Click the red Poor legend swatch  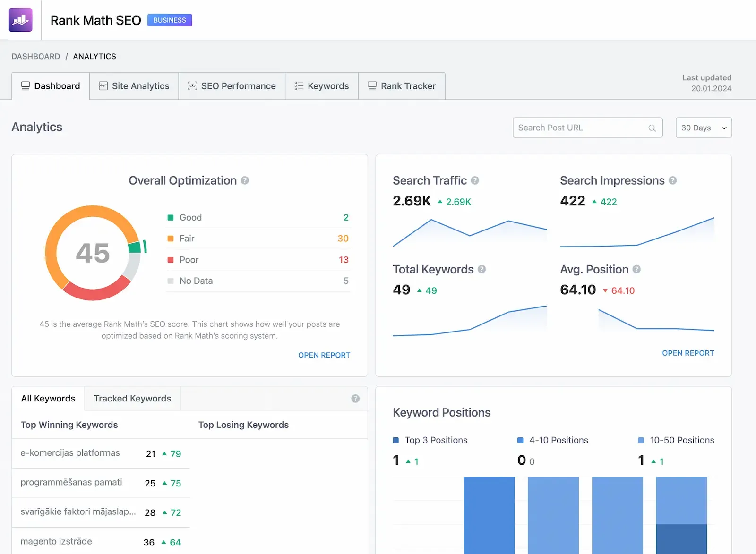171,260
